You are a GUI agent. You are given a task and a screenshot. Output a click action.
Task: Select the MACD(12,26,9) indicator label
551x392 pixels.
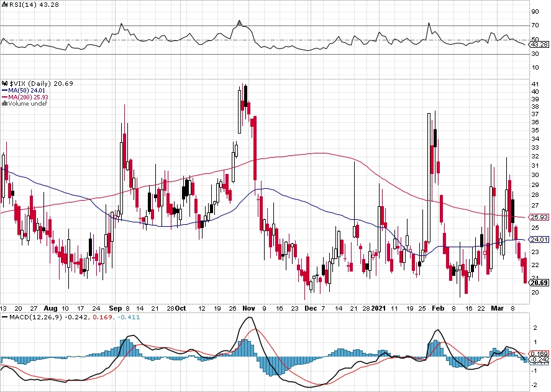(36, 317)
